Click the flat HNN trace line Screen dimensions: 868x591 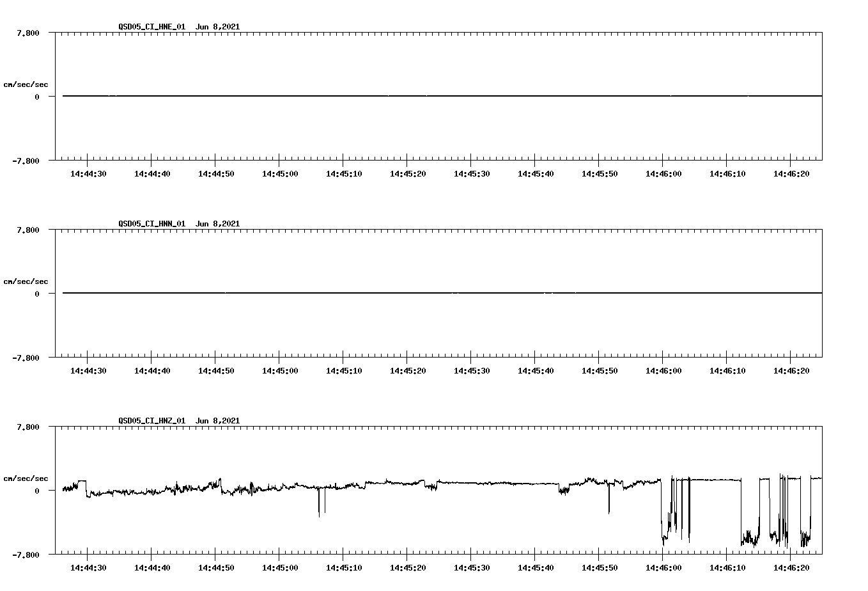(442, 293)
